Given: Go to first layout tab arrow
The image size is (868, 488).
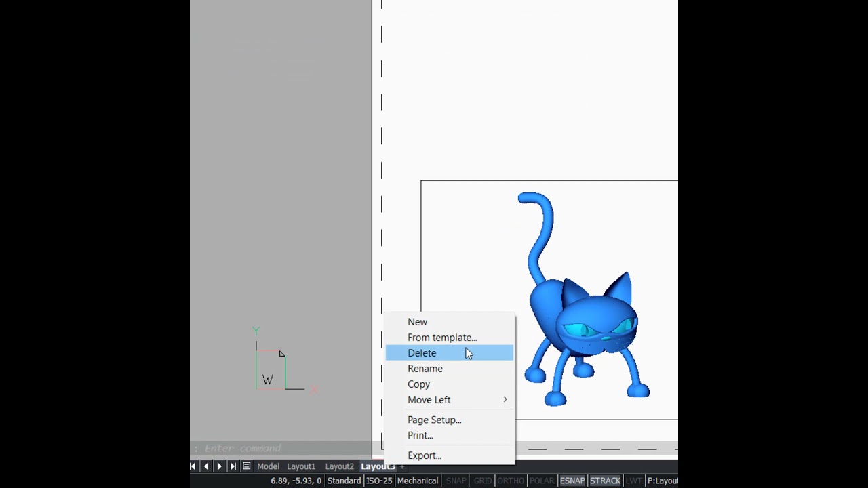Looking at the screenshot, I should tap(193, 466).
